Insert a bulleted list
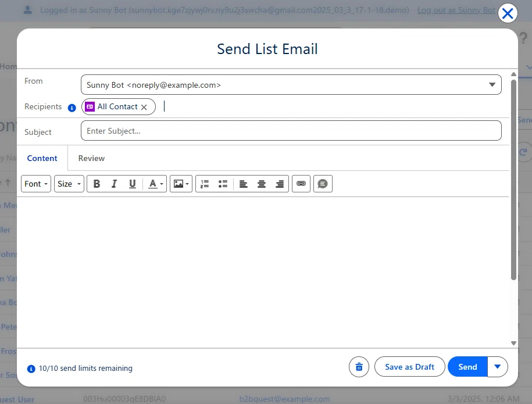Viewport: 532px width, 404px height. pos(223,184)
